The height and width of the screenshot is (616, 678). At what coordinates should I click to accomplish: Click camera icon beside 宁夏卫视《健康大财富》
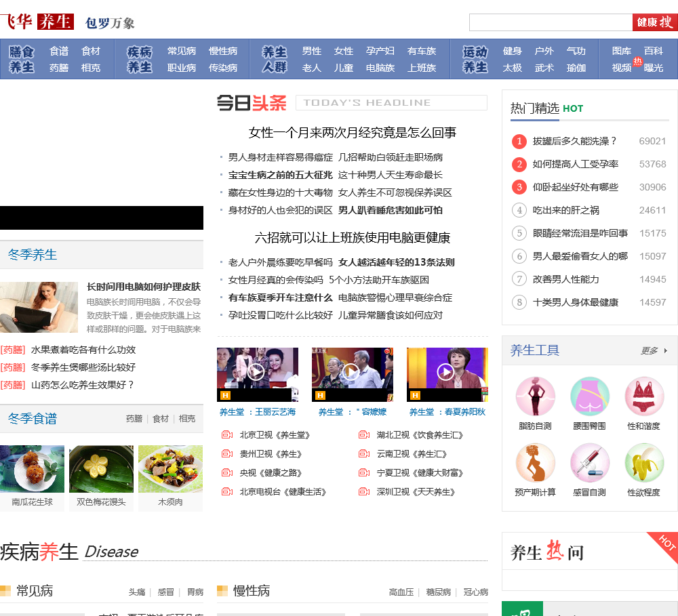click(x=364, y=472)
